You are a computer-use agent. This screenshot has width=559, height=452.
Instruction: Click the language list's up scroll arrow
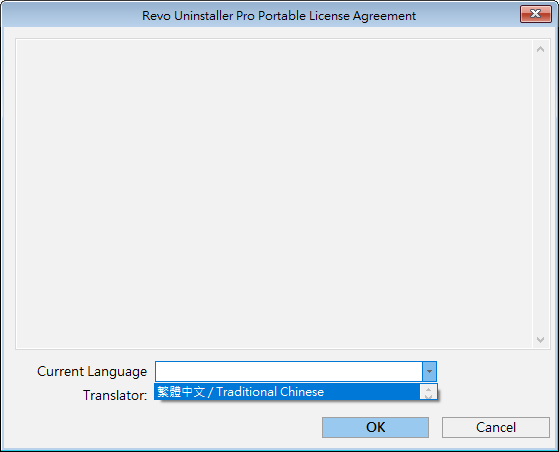click(x=429, y=389)
